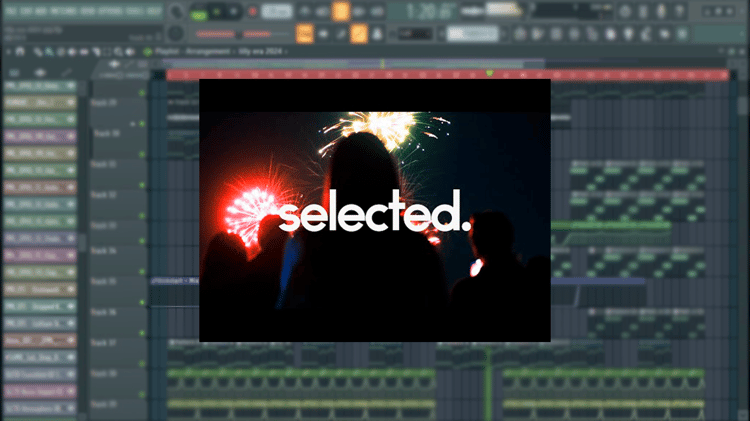The height and width of the screenshot is (421, 750).
Task: Select the Draw pencil tool in Playlist toolbar
Action: [38, 52]
